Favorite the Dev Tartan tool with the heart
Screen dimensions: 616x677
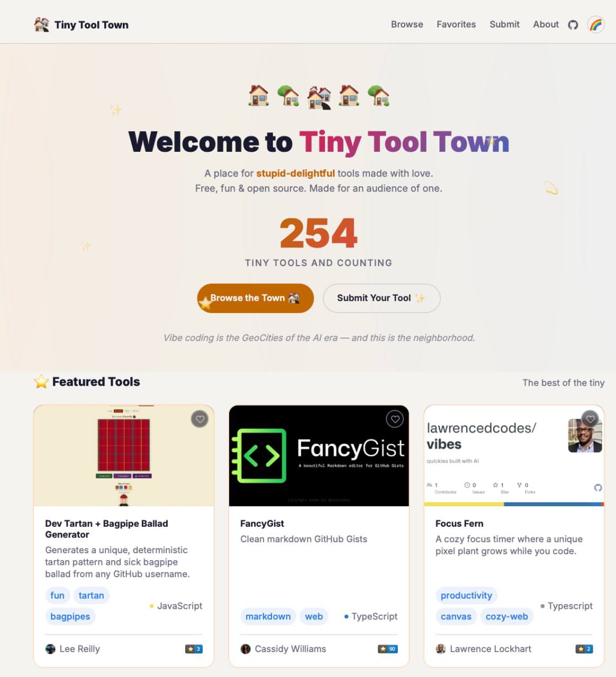[200, 419]
